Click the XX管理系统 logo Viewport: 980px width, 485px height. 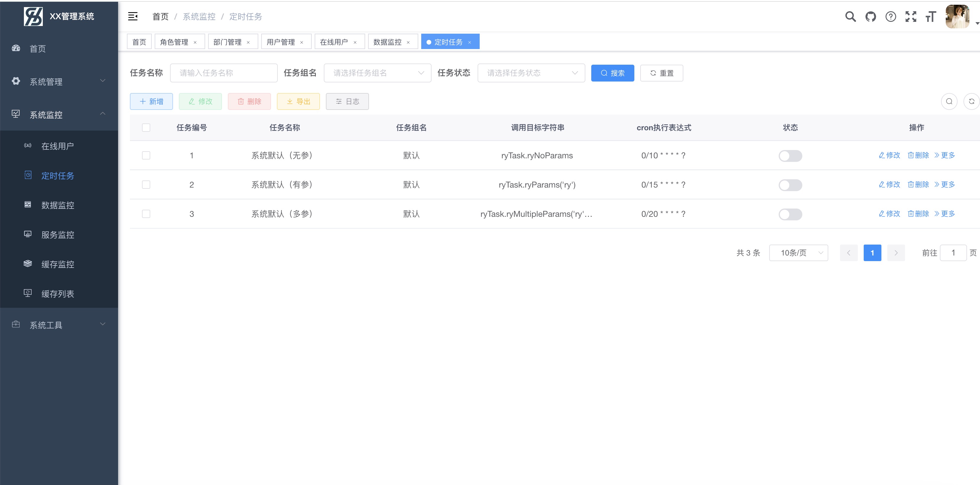click(x=33, y=16)
